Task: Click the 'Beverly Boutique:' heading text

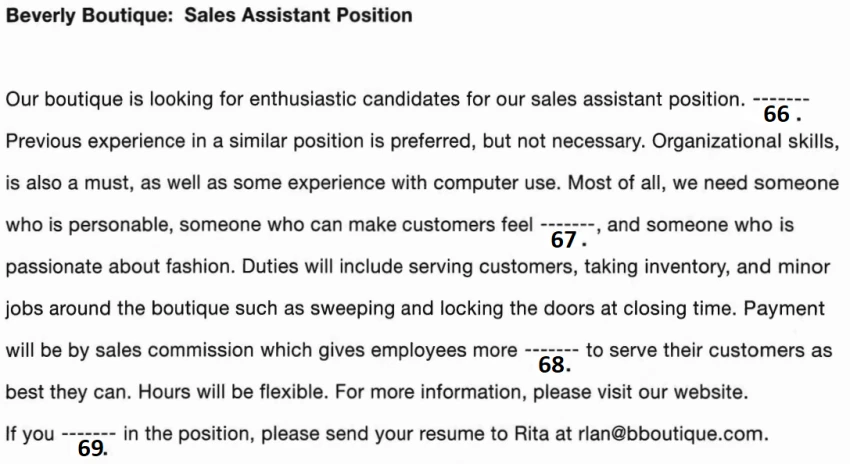Action: pos(89,16)
